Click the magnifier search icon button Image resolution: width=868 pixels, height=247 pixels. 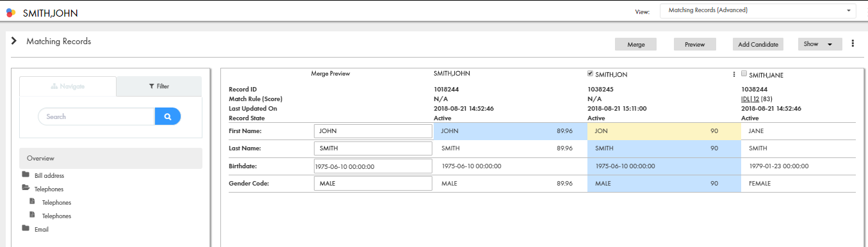167,116
